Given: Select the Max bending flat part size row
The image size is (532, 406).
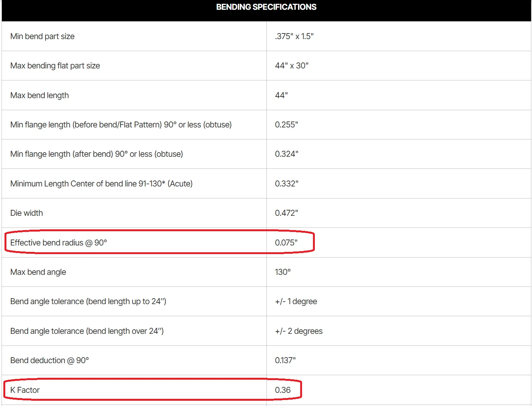Looking at the screenshot, I should coord(266,66).
